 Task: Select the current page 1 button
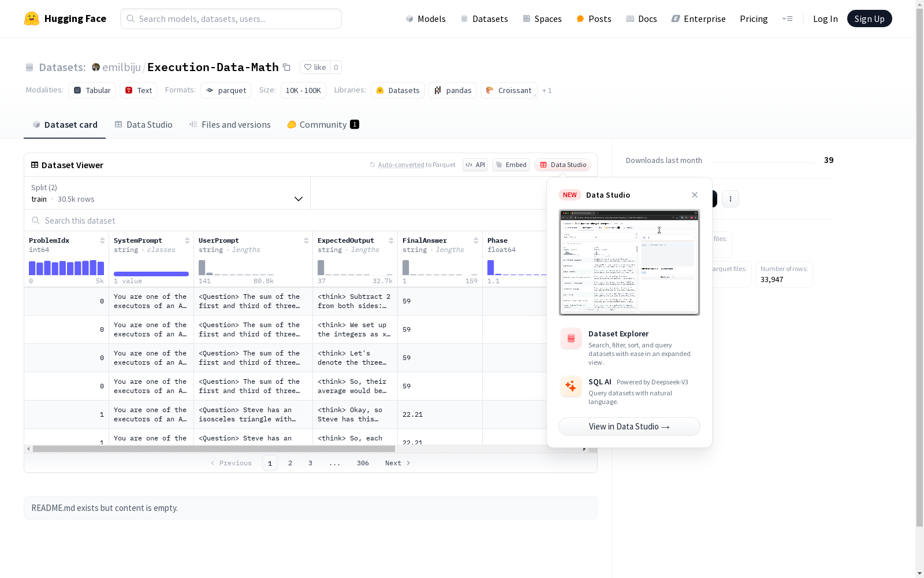(270, 463)
